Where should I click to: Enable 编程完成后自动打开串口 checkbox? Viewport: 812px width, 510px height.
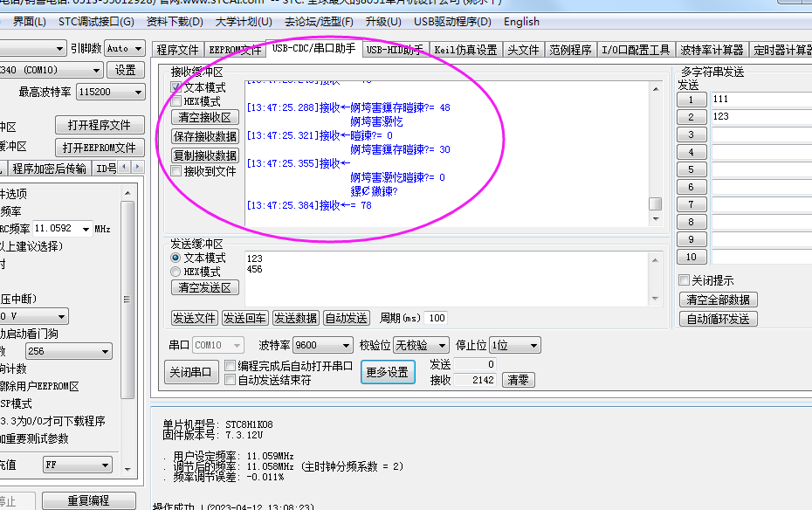click(x=230, y=366)
